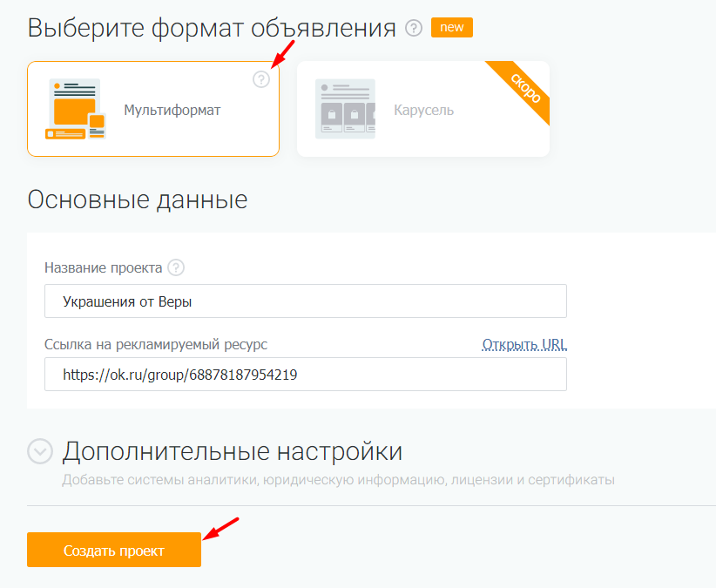Click help icon next to "Название проекта"
Viewport: 716px width, 588px height.
tap(177, 267)
